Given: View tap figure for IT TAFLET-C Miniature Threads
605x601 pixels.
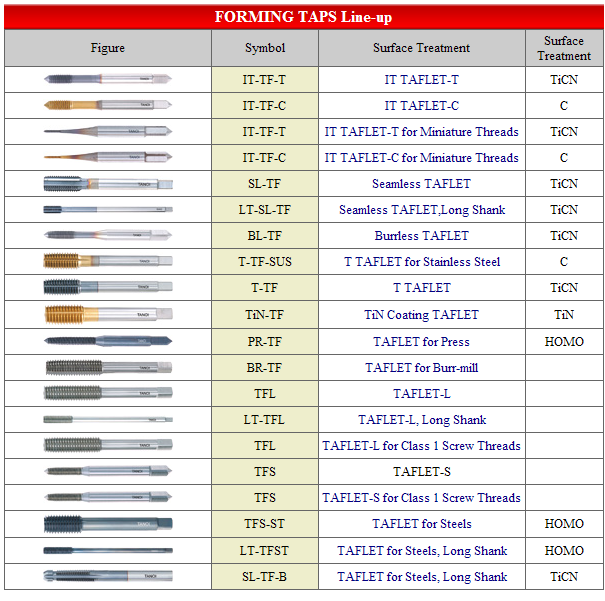Looking at the screenshot, I should click(x=108, y=157).
